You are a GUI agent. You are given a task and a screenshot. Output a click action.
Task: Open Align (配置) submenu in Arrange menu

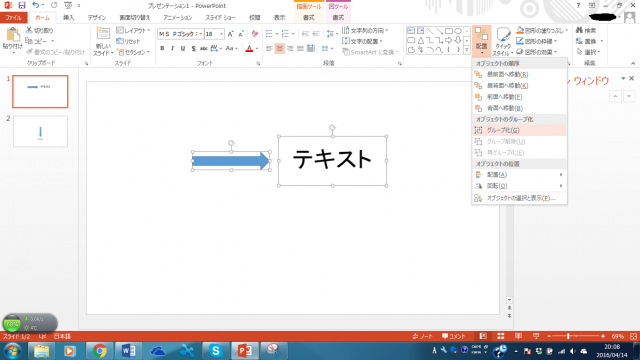(x=519, y=175)
